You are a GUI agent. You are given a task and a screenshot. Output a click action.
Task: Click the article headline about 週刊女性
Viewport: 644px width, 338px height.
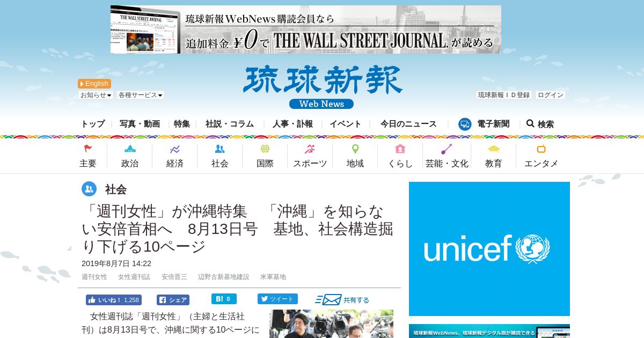point(237,229)
